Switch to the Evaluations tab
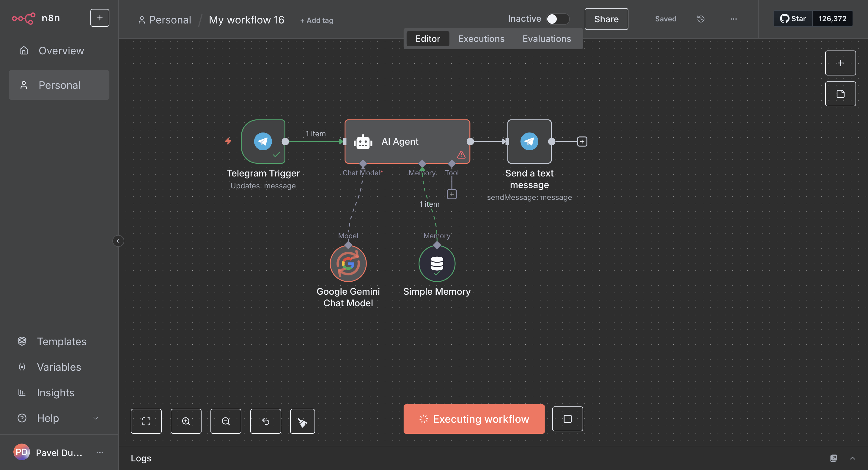Image resolution: width=868 pixels, height=470 pixels. (x=546, y=39)
